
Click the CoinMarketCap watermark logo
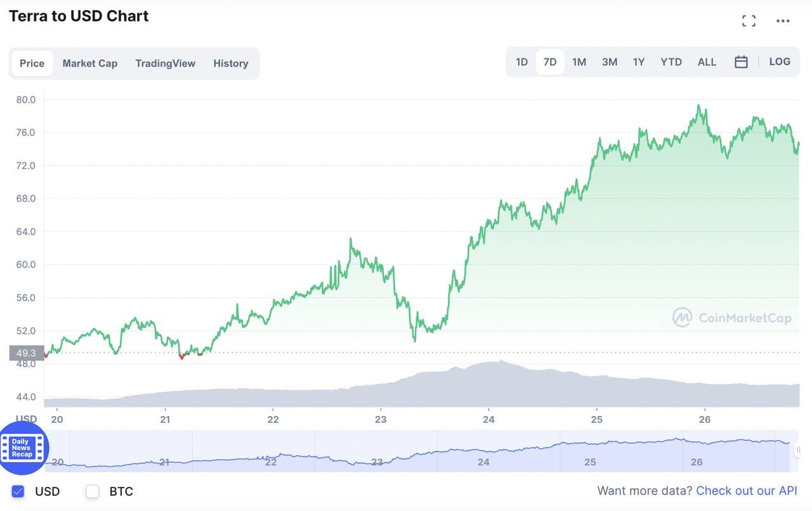(732, 318)
